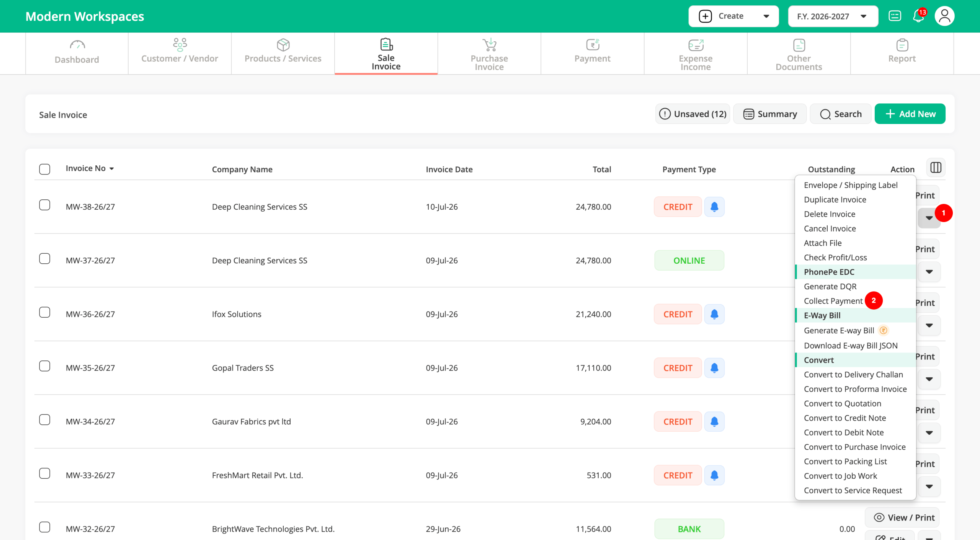
Task: Expand the action dropdown for MW-37-26/27
Action: 929,272
